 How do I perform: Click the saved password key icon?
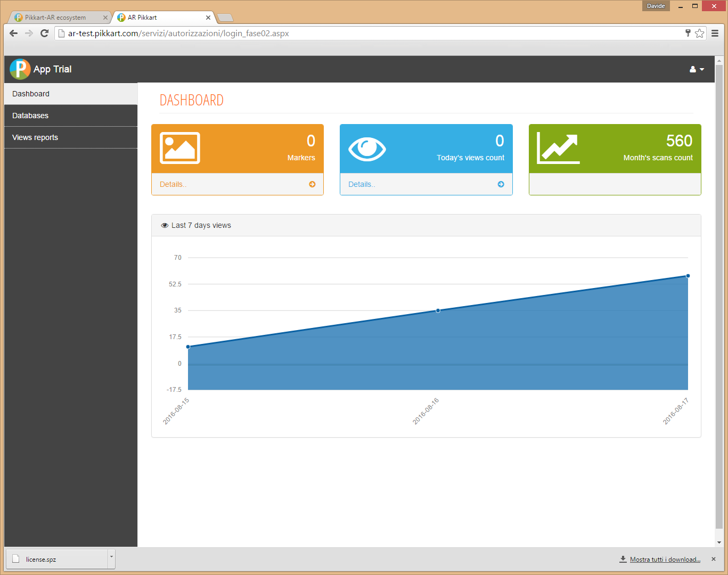(x=688, y=33)
